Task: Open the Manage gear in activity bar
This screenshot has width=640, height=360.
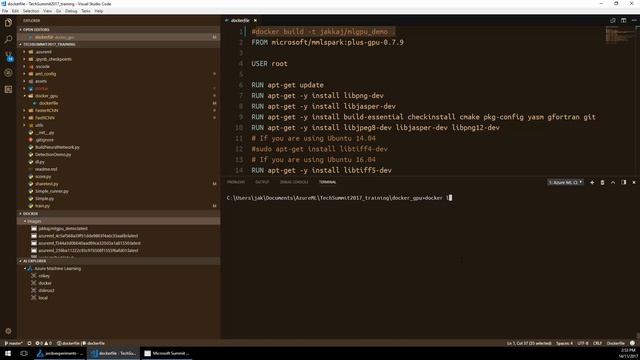Action: (8, 331)
